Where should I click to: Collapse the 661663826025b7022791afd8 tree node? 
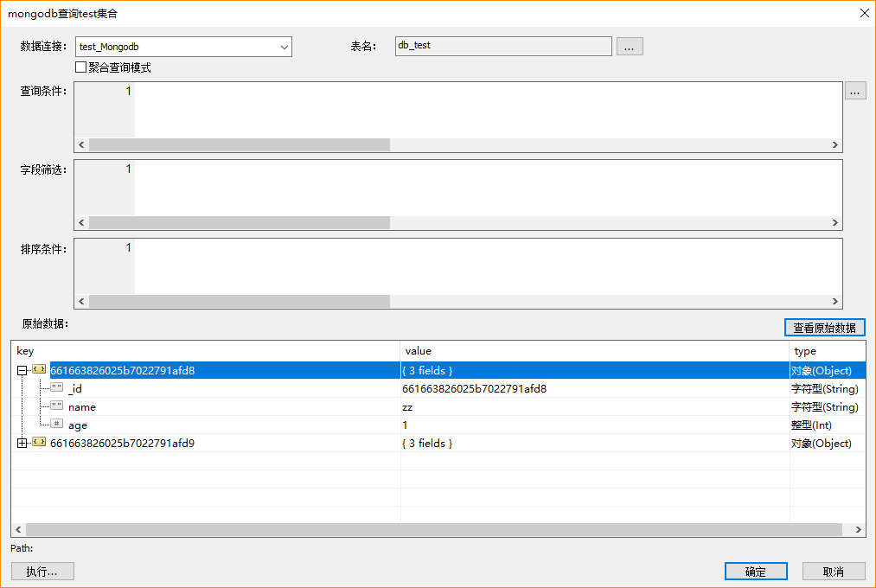[22, 370]
